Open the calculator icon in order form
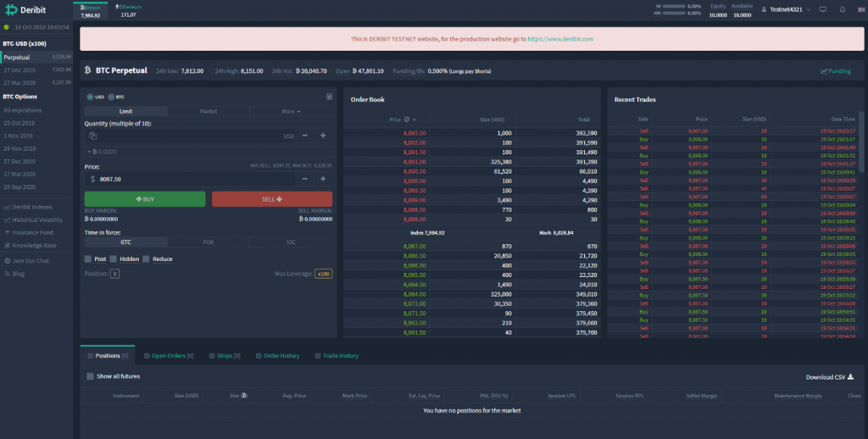 tap(329, 97)
